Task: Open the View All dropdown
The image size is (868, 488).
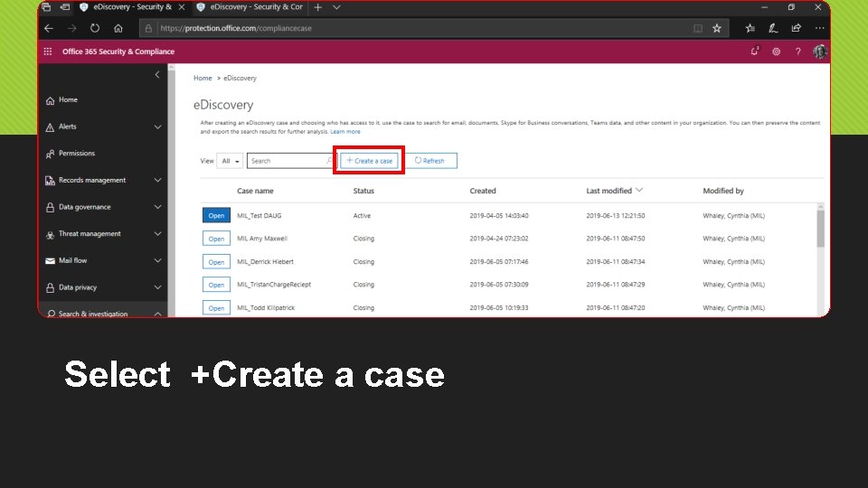Action: pyautogui.click(x=229, y=161)
